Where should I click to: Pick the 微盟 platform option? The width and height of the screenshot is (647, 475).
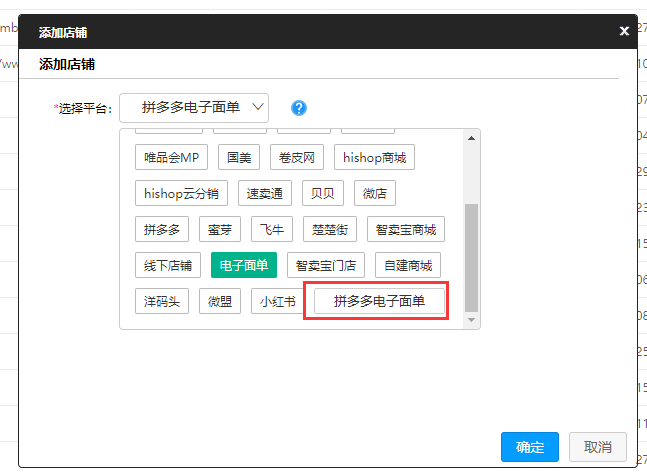click(x=220, y=301)
